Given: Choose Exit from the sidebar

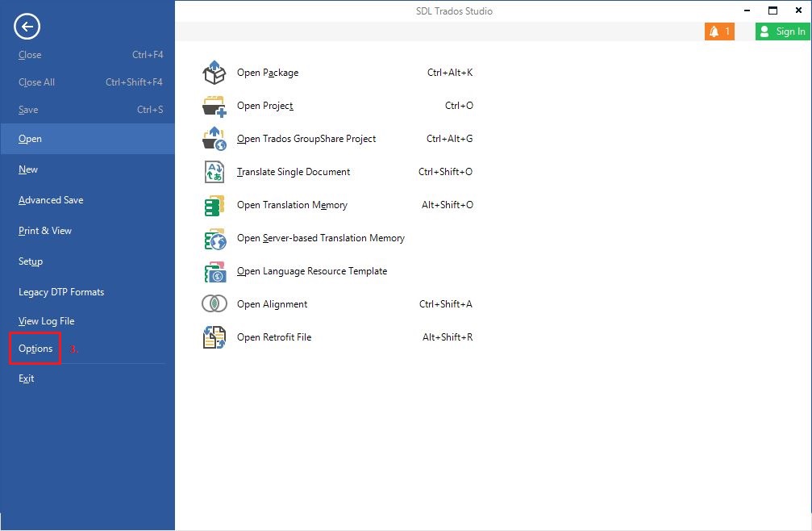Looking at the screenshot, I should [27, 378].
